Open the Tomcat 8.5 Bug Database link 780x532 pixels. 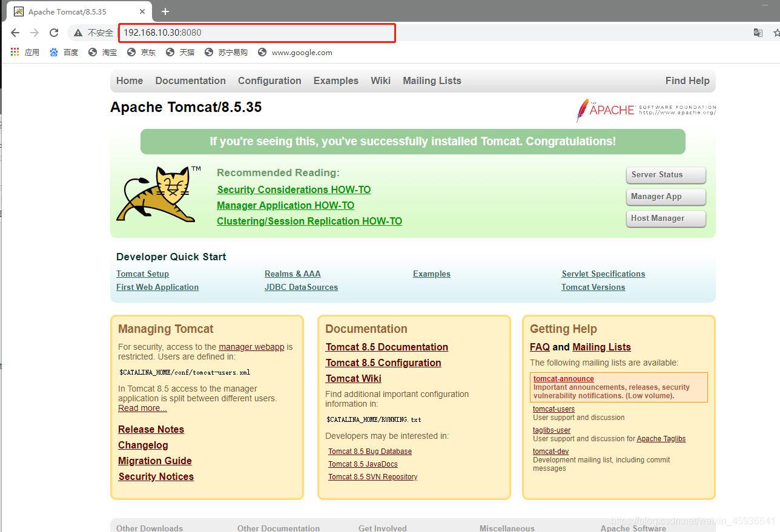pyautogui.click(x=370, y=452)
